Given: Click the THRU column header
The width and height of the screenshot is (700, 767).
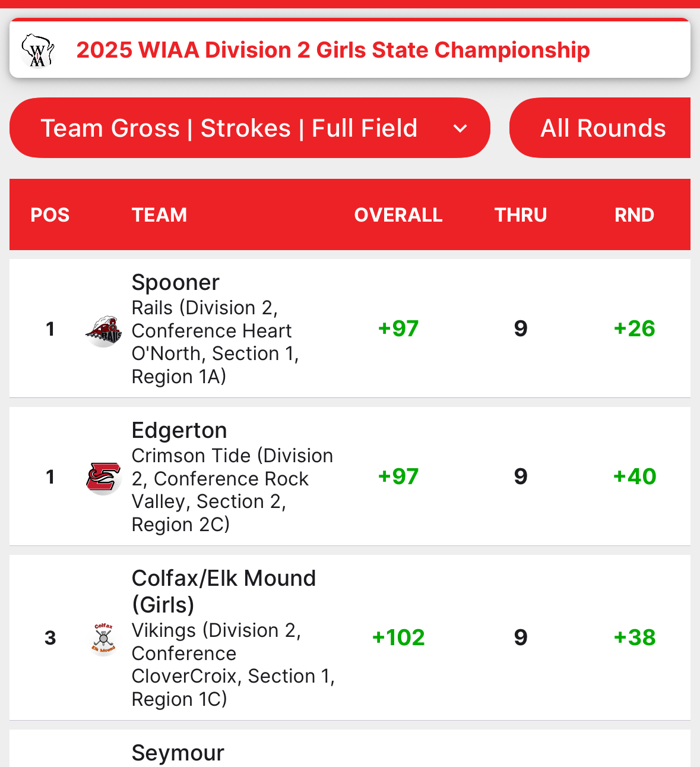Looking at the screenshot, I should pyautogui.click(x=521, y=215).
